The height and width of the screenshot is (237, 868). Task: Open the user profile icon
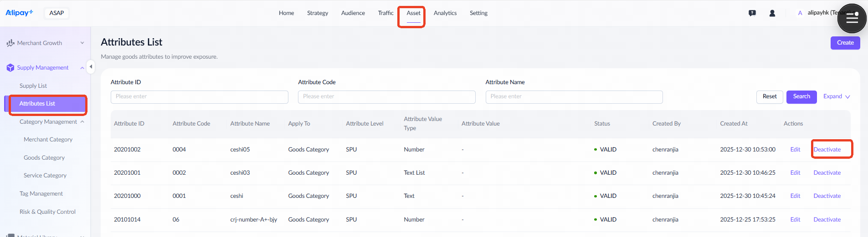772,13
